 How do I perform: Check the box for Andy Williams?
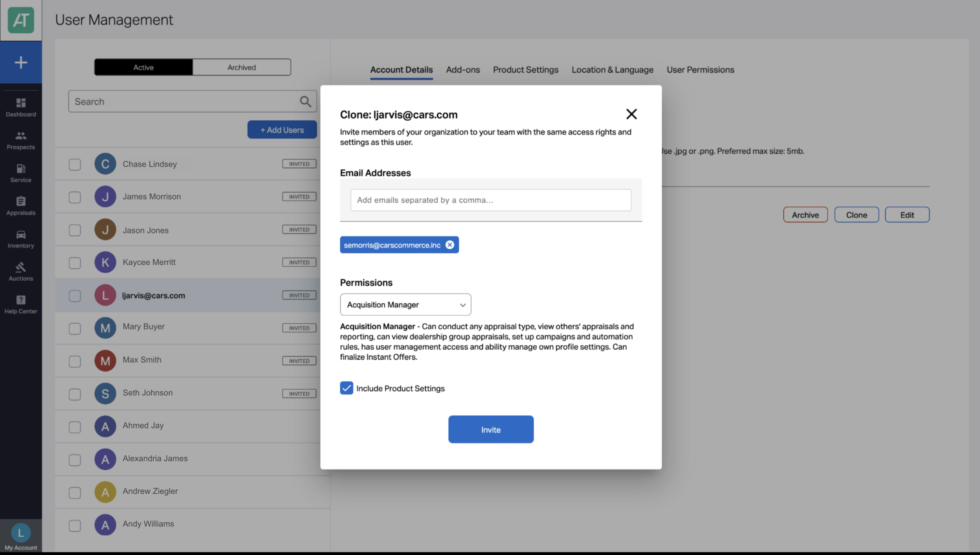coord(75,526)
